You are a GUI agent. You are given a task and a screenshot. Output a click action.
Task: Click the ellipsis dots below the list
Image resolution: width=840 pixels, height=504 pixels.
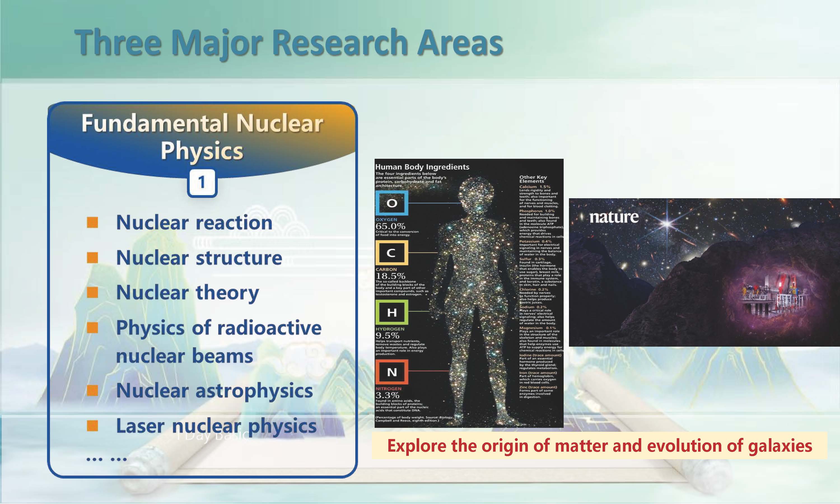pyautogui.click(x=106, y=459)
